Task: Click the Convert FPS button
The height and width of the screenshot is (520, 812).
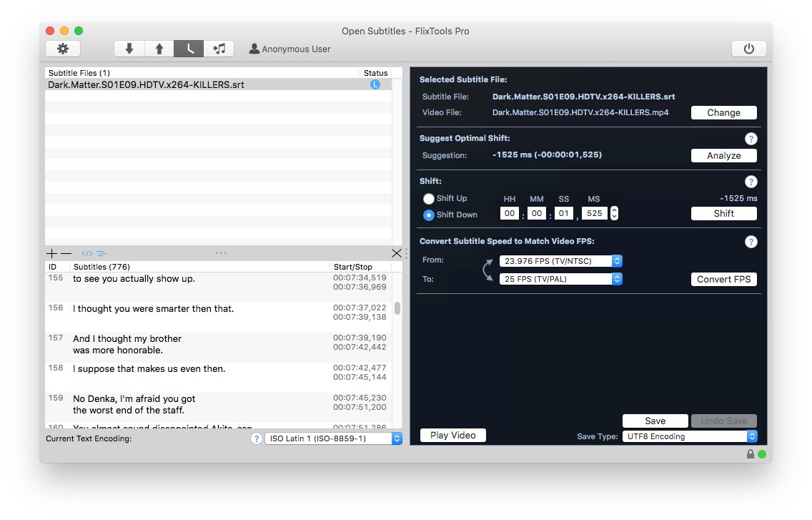Action: point(723,280)
